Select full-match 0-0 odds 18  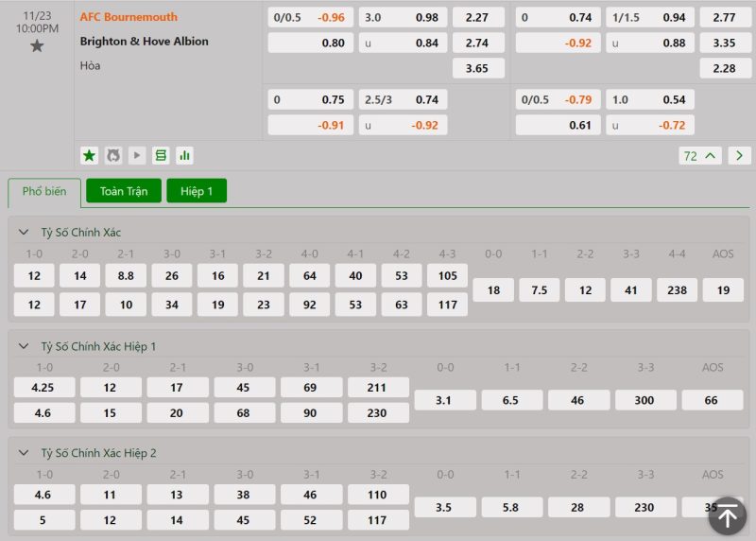[x=493, y=290]
